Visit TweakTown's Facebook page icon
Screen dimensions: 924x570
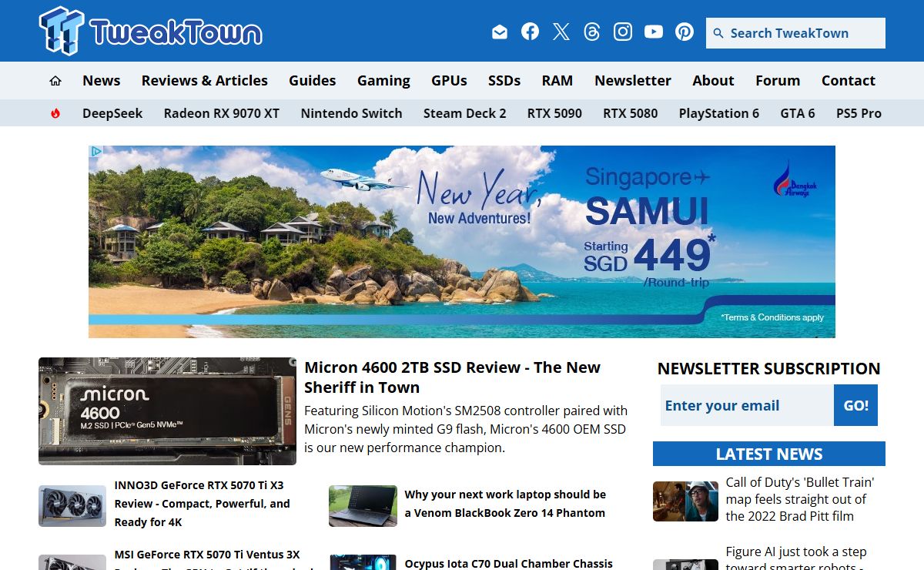[x=530, y=32]
